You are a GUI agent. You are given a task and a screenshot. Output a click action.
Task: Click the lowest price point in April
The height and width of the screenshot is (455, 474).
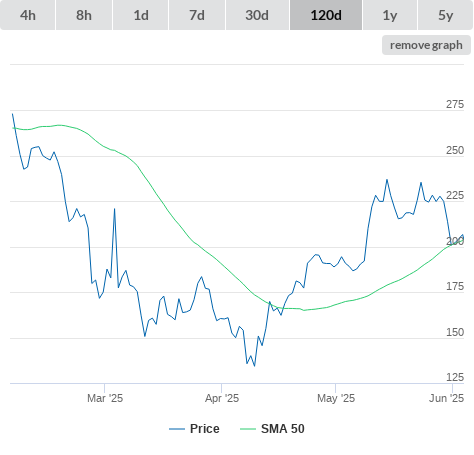click(255, 366)
